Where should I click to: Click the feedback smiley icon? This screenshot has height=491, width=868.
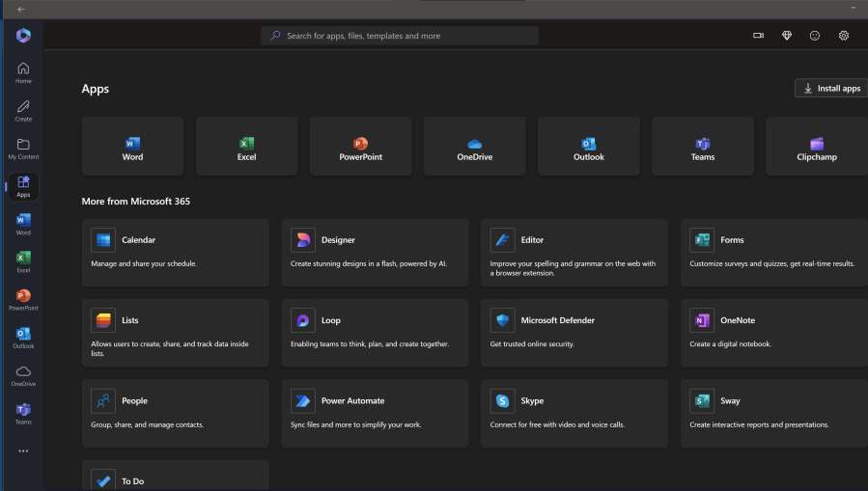pyautogui.click(x=815, y=36)
